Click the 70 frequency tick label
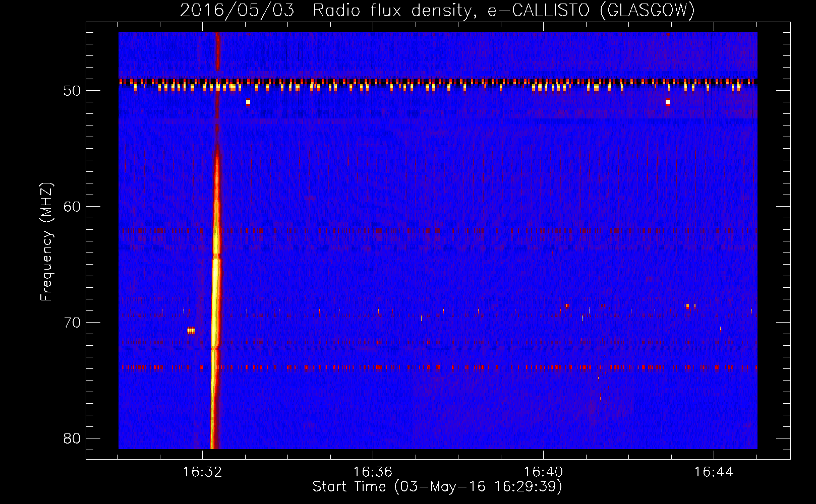The height and width of the screenshot is (504, 816). tap(72, 323)
